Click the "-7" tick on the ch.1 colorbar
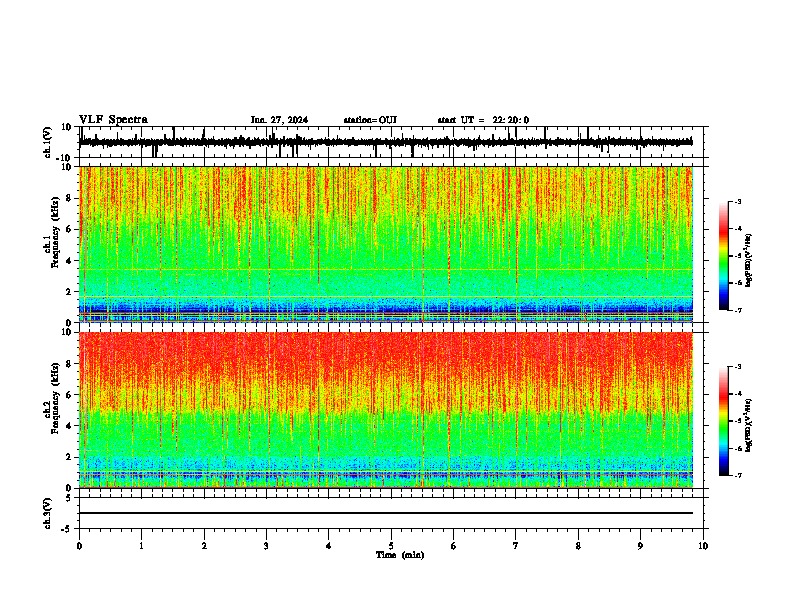Screen dimensions: 792x612 click(738, 310)
